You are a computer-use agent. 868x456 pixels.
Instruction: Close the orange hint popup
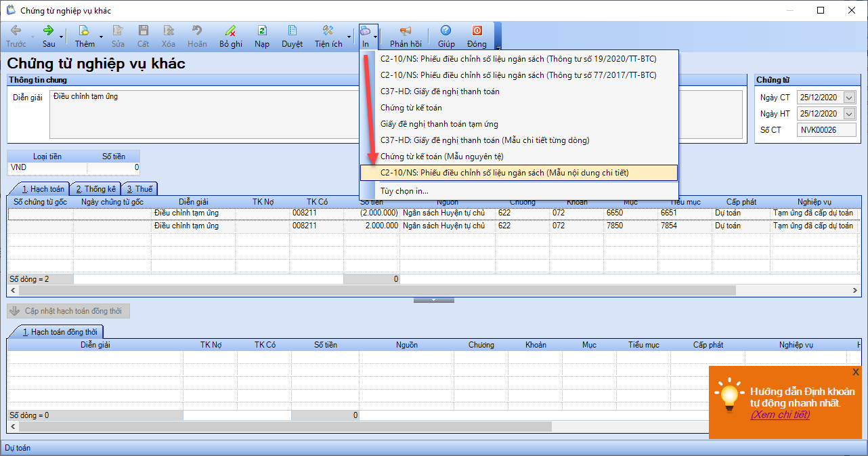click(856, 372)
